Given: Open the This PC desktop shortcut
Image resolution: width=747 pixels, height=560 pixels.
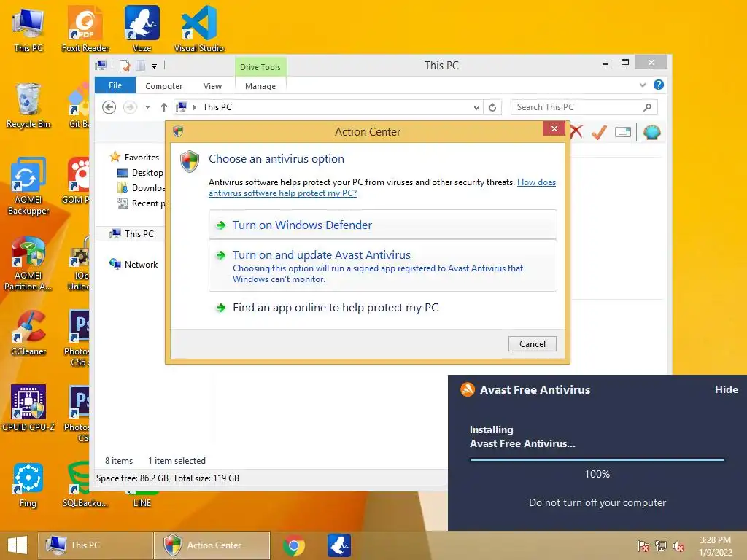Looking at the screenshot, I should click(x=28, y=29).
